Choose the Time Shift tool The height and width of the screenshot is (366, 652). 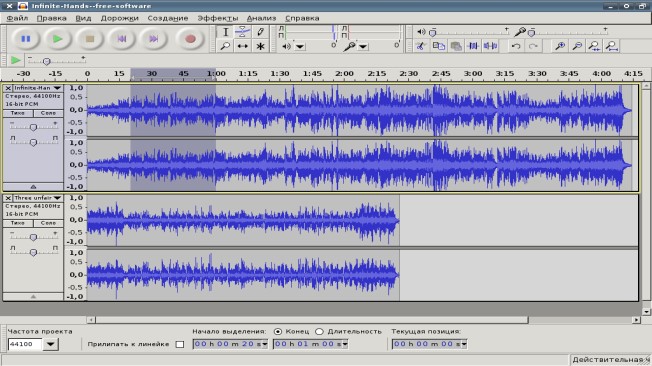pos(242,46)
